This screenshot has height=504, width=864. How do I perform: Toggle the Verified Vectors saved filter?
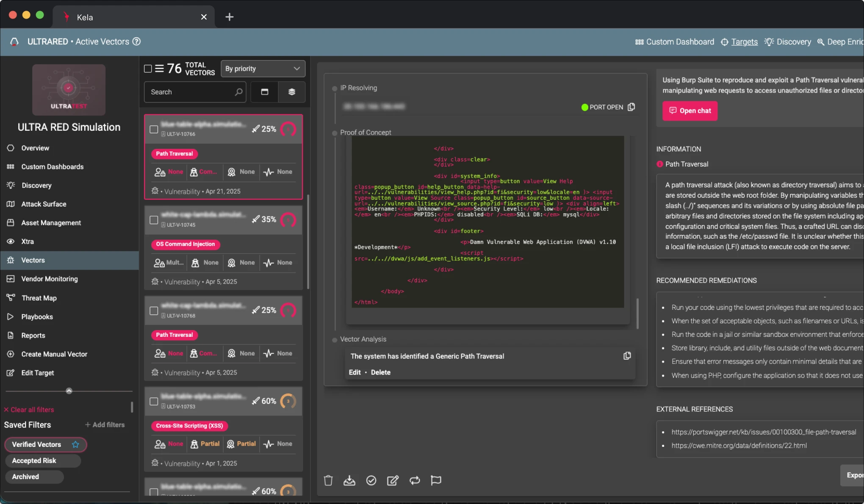click(45, 444)
